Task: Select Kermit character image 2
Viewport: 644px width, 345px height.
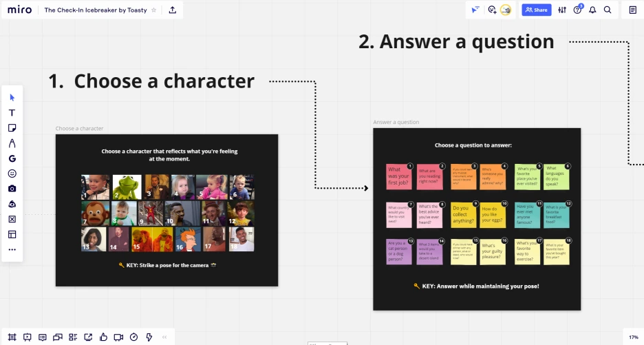Action: coord(127,187)
